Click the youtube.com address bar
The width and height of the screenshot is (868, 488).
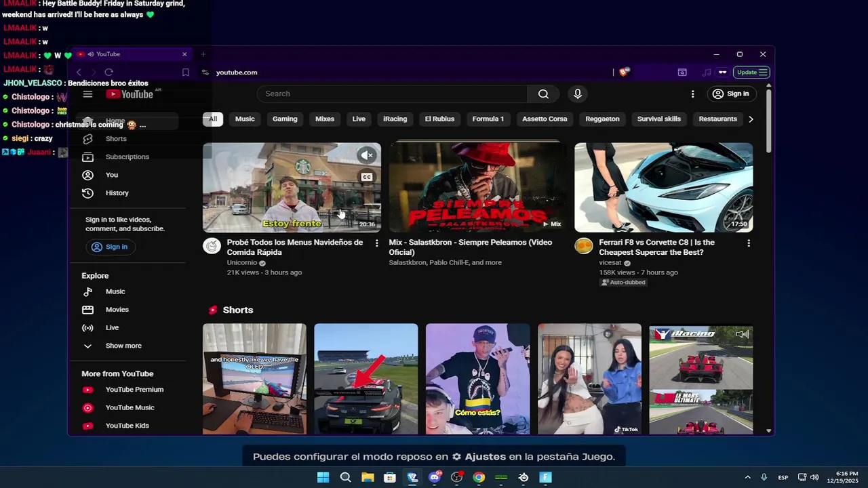click(407, 73)
